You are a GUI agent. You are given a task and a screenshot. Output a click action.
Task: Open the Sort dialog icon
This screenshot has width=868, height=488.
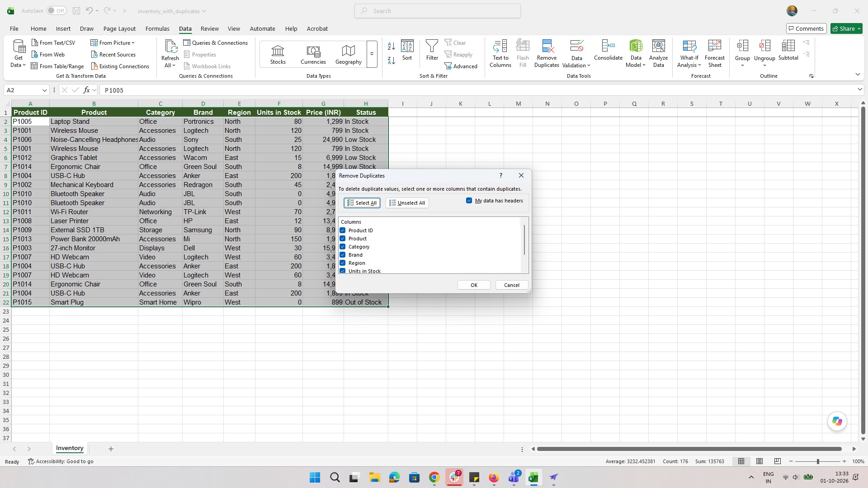pyautogui.click(x=407, y=50)
